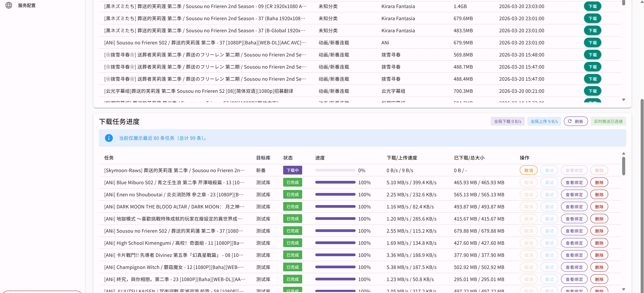The height and width of the screenshot is (293, 644).
Task: Click 全局上传 9 B/s speed chip
Action: click(x=544, y=122)
